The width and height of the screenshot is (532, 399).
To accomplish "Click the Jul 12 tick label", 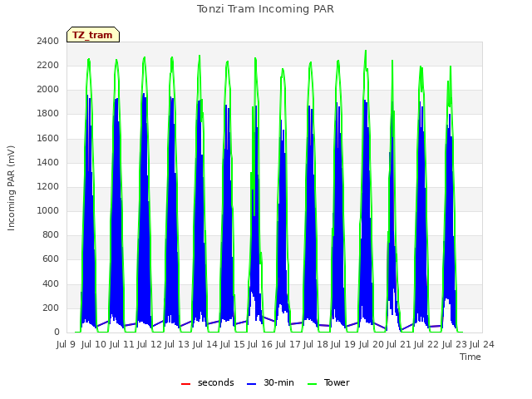I will pos(149,345).
